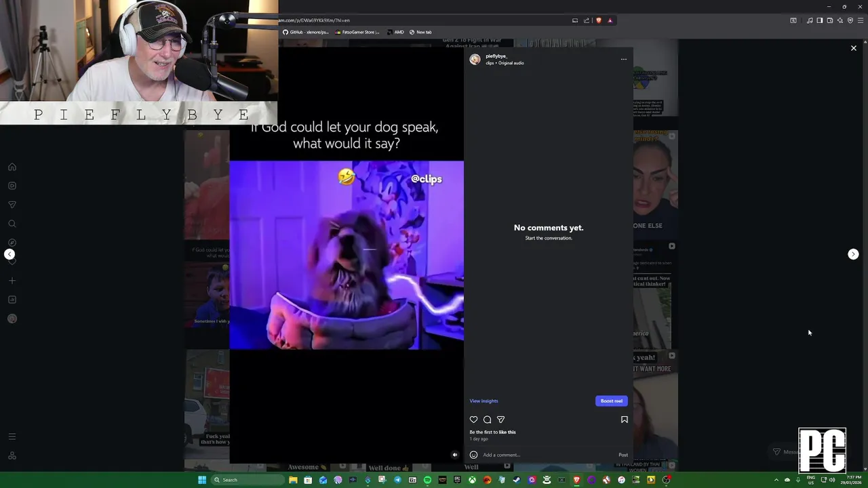Go to the previous post arrow

coord(9,254)
